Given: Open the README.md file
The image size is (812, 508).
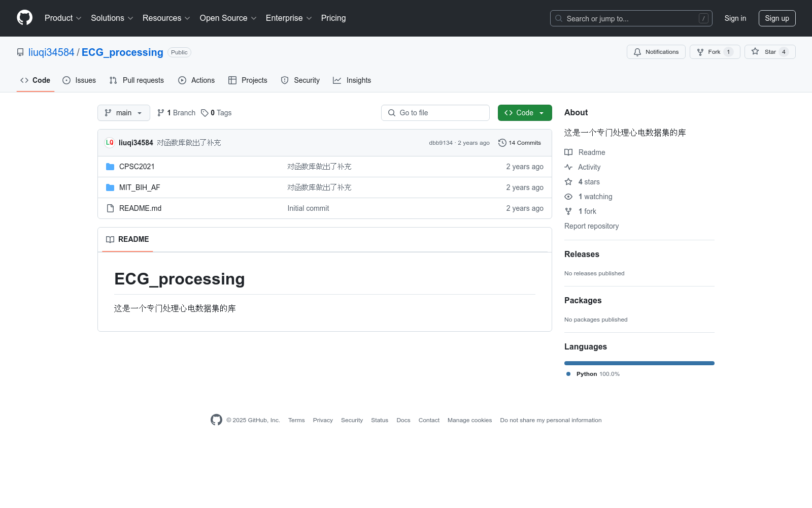Looking at the screenshot, I should (140, 208).
